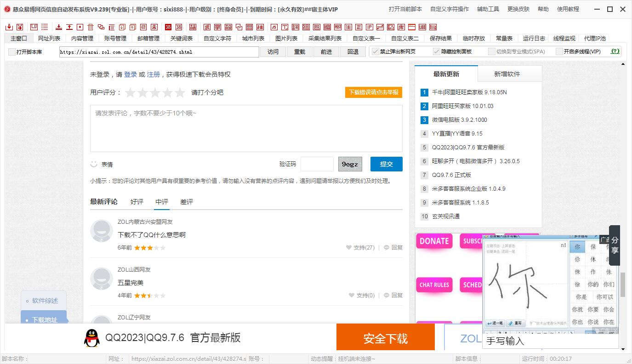Open the 打开当前脚本 menu

pos(405,9)
